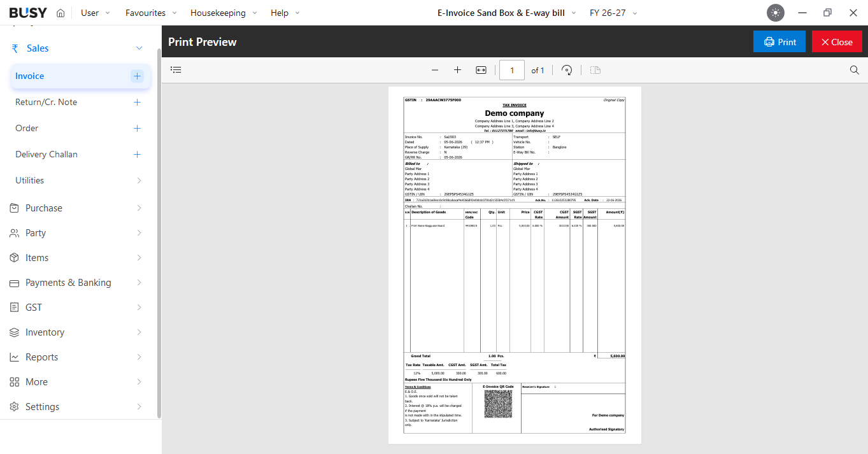868x454 pixels.
Task: Expand the Reports chevron
Action: pyautogui.click(x=139, y=357)
